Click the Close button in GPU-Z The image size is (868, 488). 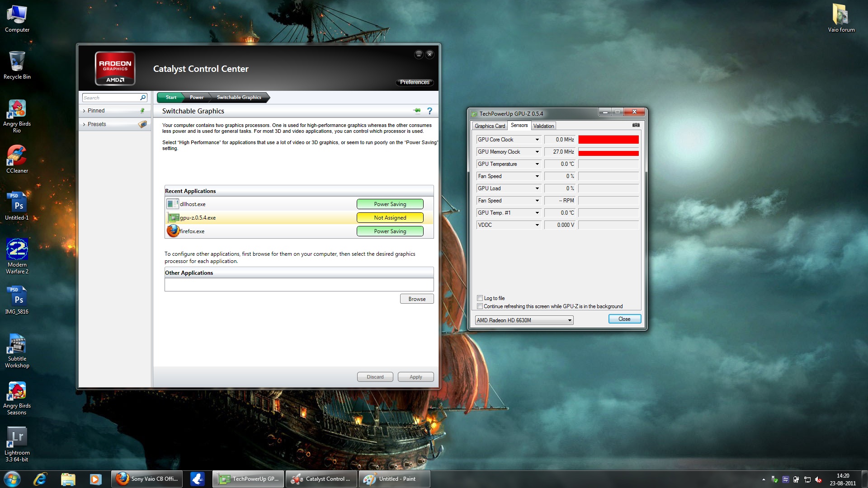point(624,319)
